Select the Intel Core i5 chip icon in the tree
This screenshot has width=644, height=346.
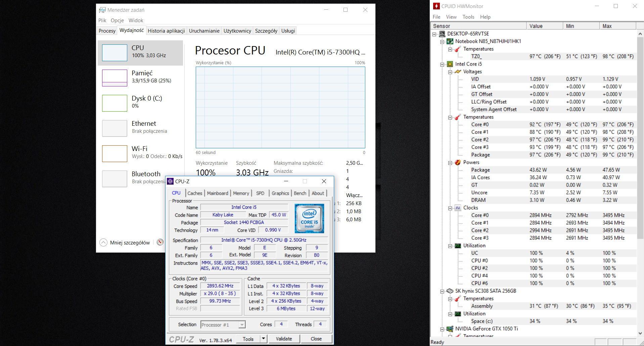click(450, 64)
